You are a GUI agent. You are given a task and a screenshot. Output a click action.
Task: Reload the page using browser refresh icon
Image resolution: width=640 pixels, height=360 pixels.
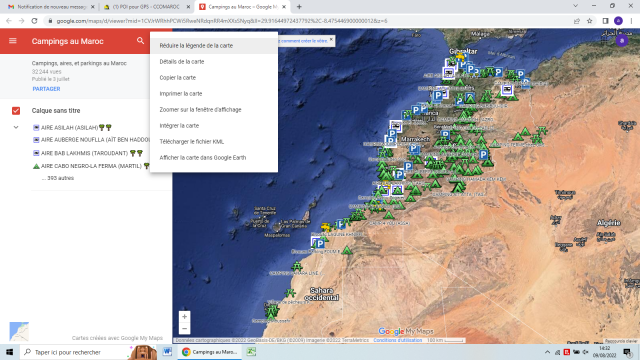(34, 21)
